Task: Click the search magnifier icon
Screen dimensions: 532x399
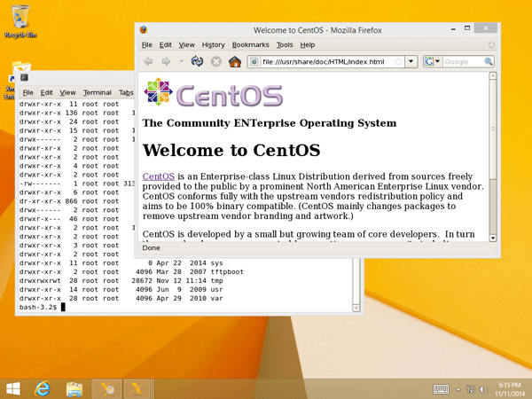Action: coord(489,62)
